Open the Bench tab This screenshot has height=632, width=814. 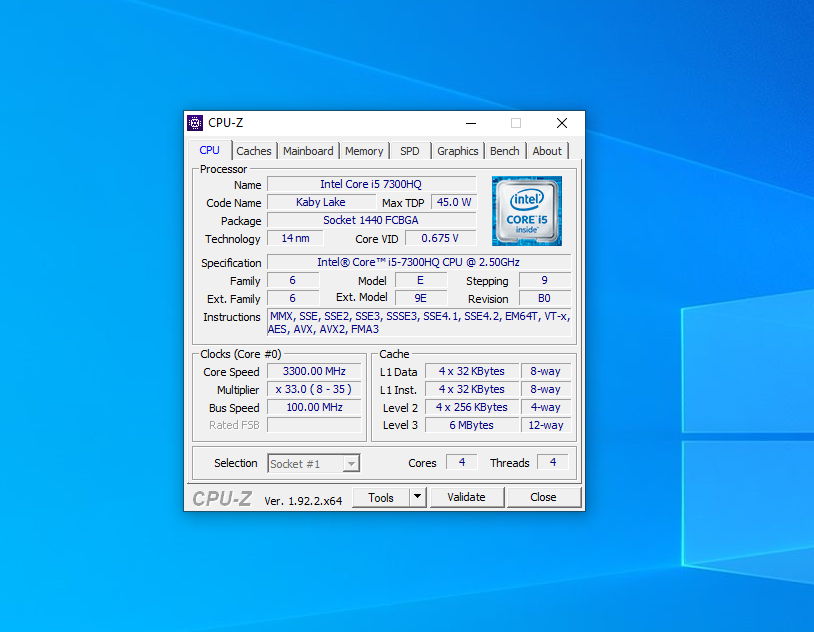pyautogui.click(x=505, y=151)
